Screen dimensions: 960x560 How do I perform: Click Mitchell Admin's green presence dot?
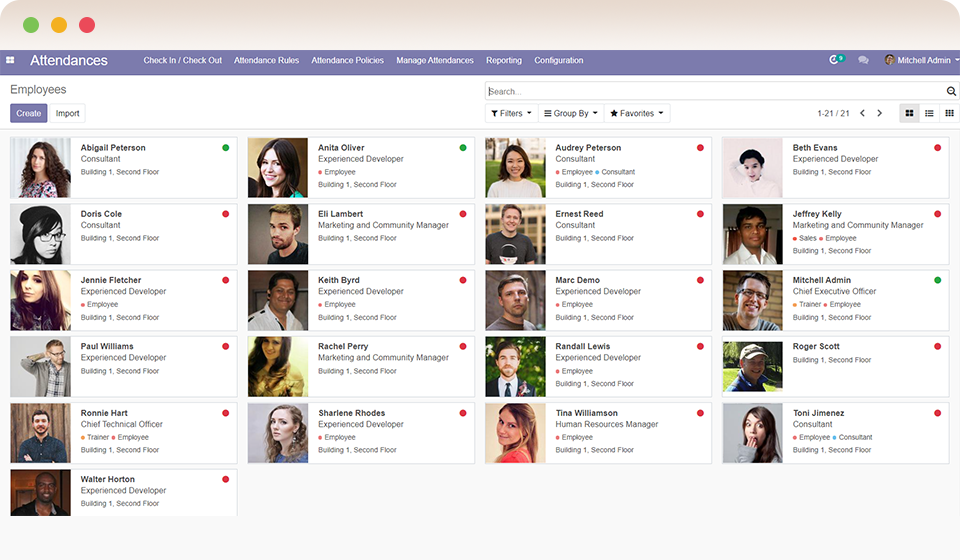[937, 280]
